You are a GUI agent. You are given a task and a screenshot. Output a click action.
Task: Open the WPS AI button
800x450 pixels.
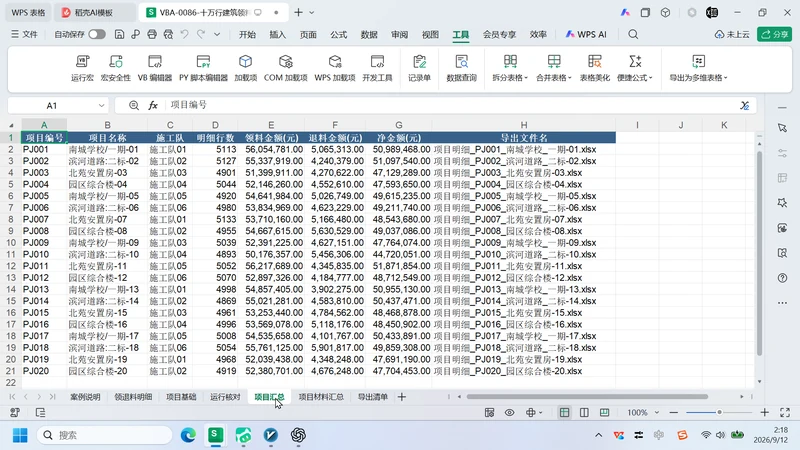pyautogui.click(x=586, y=34)
